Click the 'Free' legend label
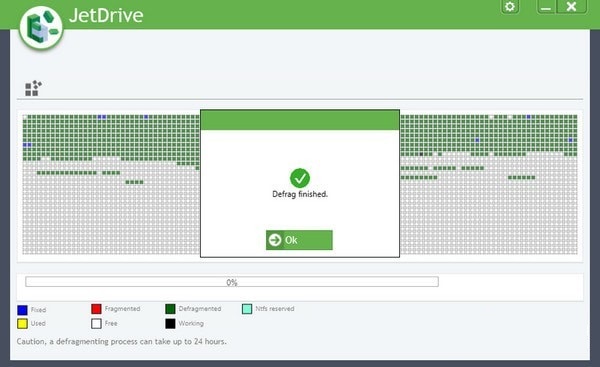This screenshot has width=600, height=367. point(111,323)
